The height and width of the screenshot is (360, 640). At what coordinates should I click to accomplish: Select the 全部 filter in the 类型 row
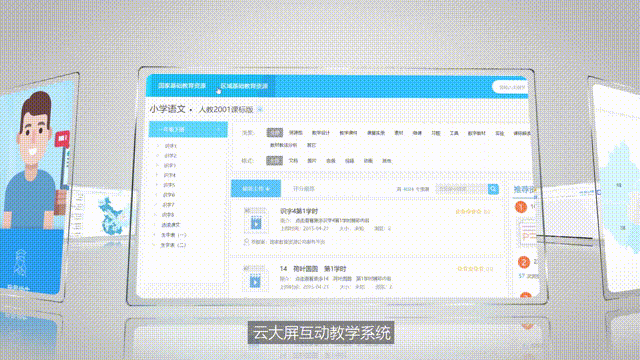click(x=275, y=132)
